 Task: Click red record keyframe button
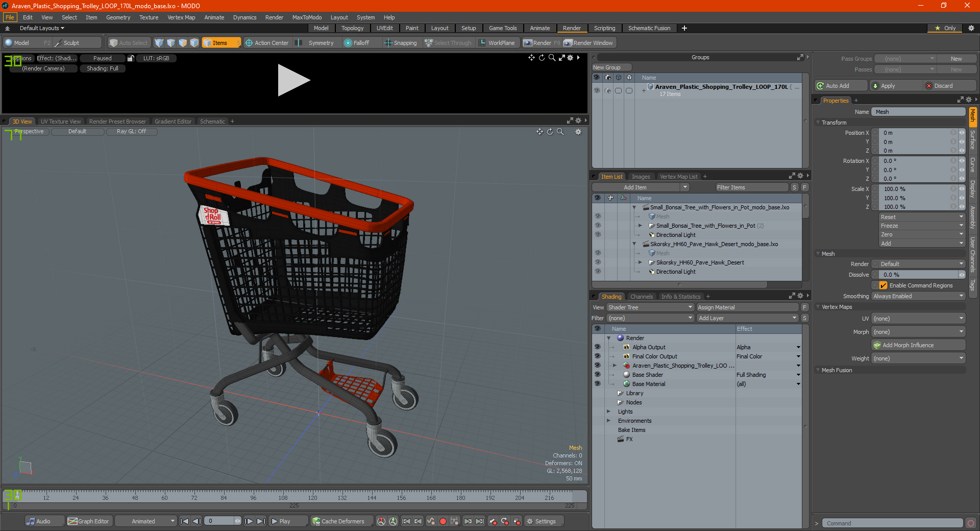443,521
